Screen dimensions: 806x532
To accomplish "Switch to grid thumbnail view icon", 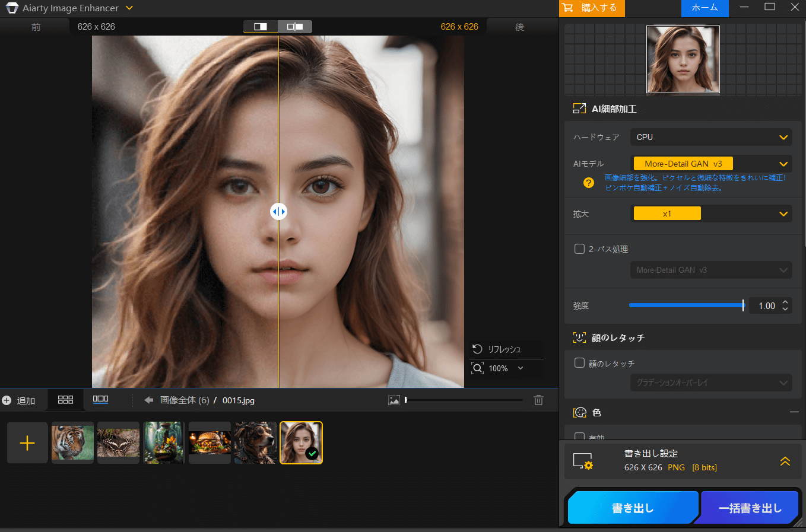I will pos(65,400).
